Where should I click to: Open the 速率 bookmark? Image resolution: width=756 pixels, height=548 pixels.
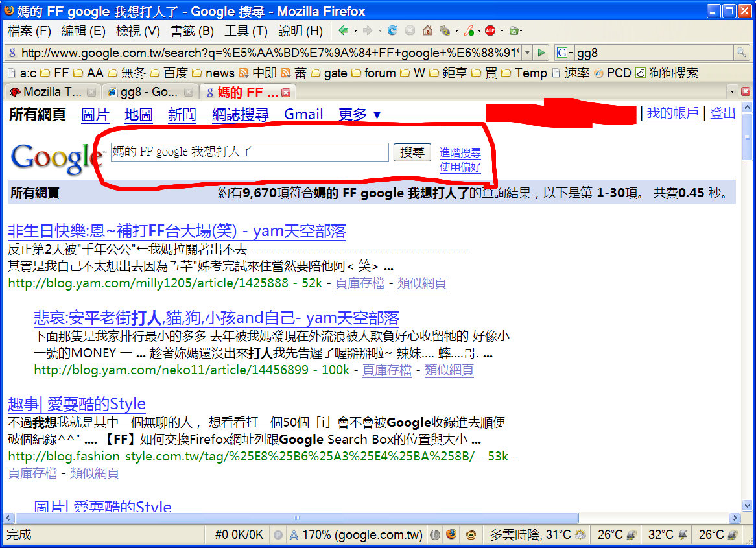click(x=571, y=73)
